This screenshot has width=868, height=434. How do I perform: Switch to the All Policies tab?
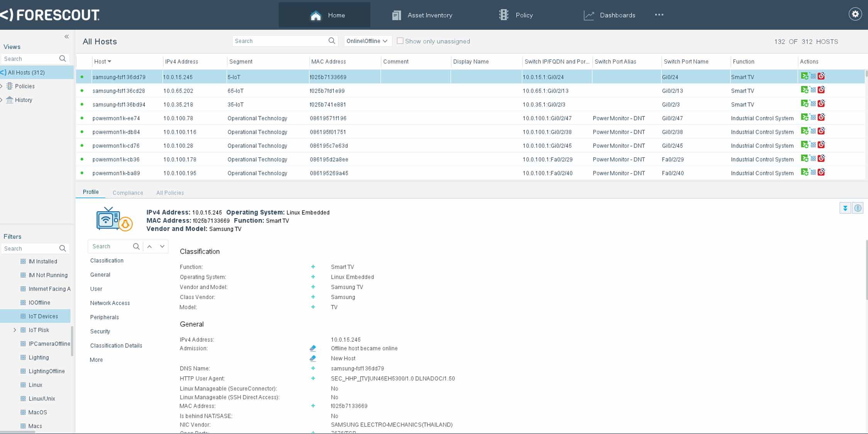pos(170,193)
